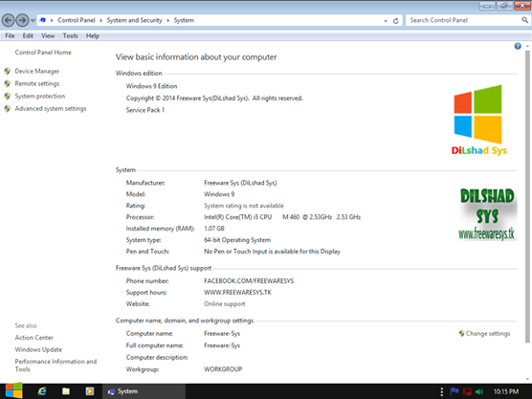Image resolution: width=532 pixels, height=399 pixels.
Task: Expand the chevron after System and Security
Action: [x=168, y=20]
